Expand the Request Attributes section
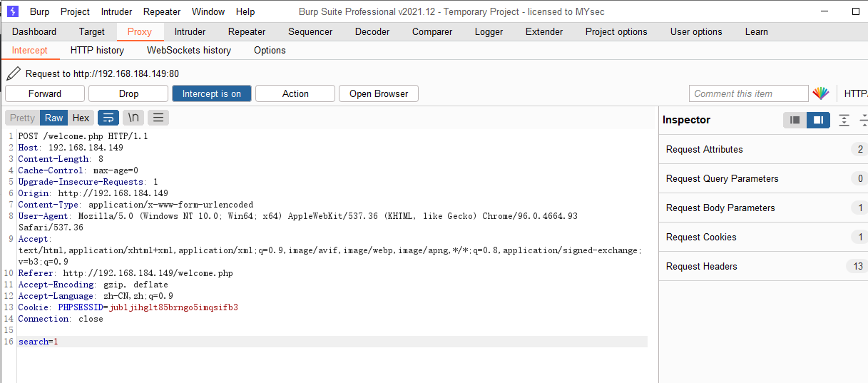This screenshot has width=868, height=383. 763,149
